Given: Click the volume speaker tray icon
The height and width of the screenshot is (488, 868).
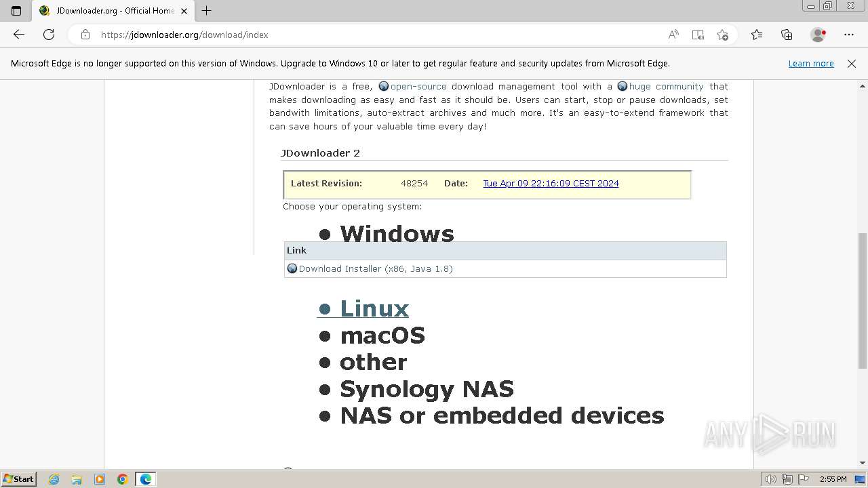Looking at the screenshot, I should [x=771, y=479].
